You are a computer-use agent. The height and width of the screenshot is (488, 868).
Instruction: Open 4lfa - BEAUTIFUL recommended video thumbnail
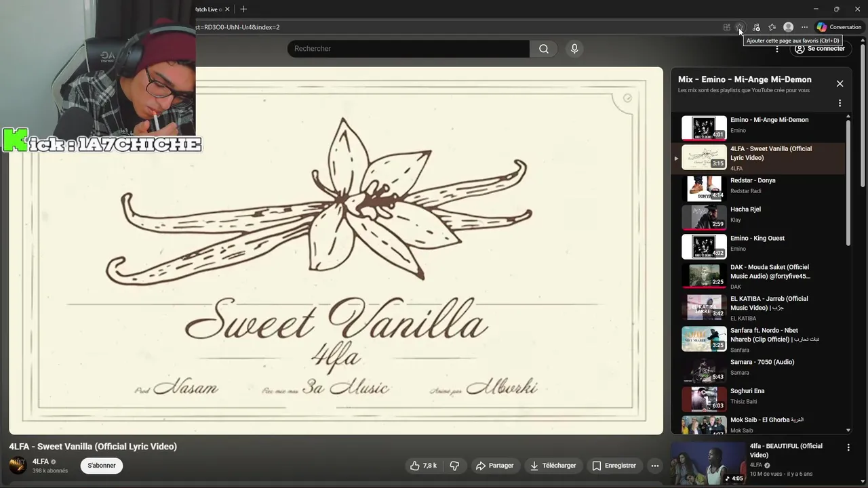[x=708, y=464]
